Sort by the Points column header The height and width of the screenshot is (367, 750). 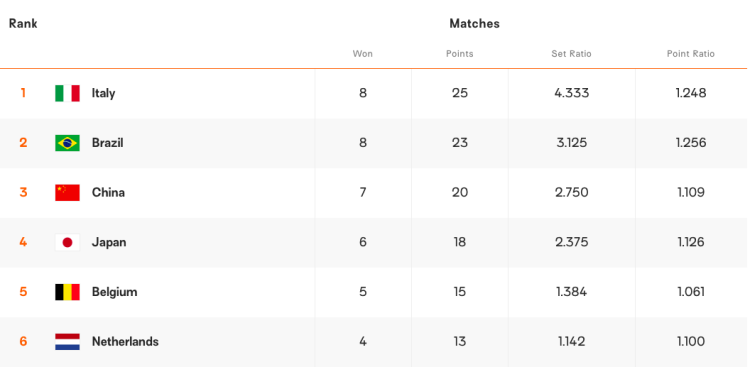coord(460,54)
